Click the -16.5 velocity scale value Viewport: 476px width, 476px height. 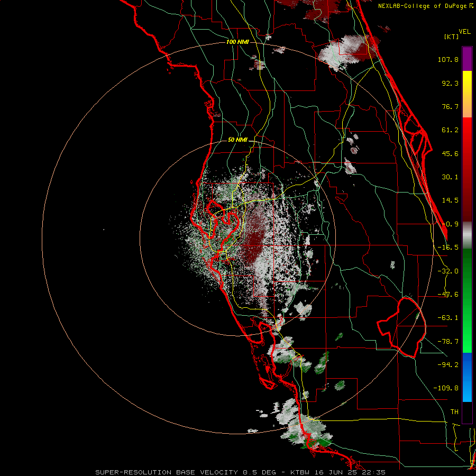[x=448, y=248]
